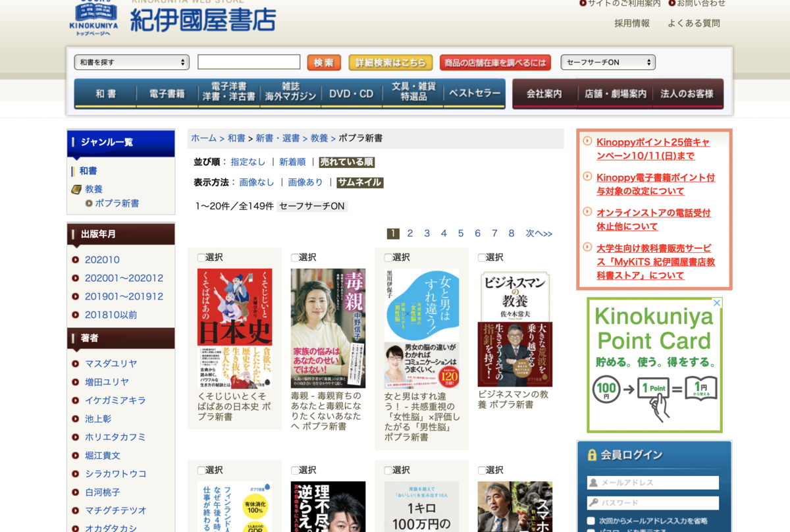Image resolution: width=790 pixels, height=532 pixels.
Task: Click the Kinokuniya logo to top page
Action: [94, 18]
